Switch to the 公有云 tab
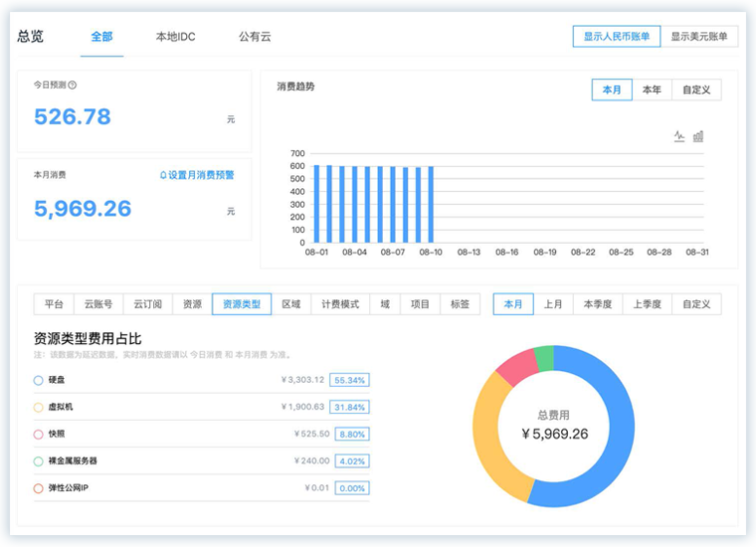The width and height of the screenshot is (756, 547). (x=255, y=37)
